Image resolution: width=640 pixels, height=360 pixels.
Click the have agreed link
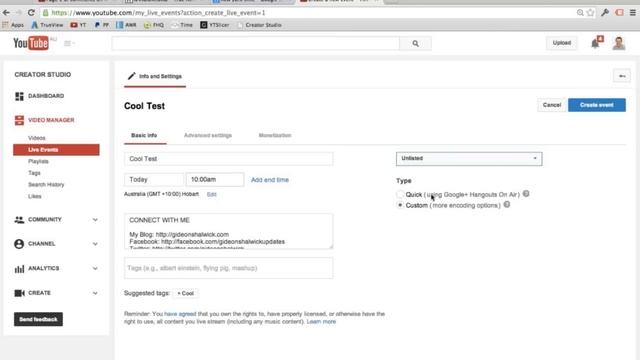(180, 314)
